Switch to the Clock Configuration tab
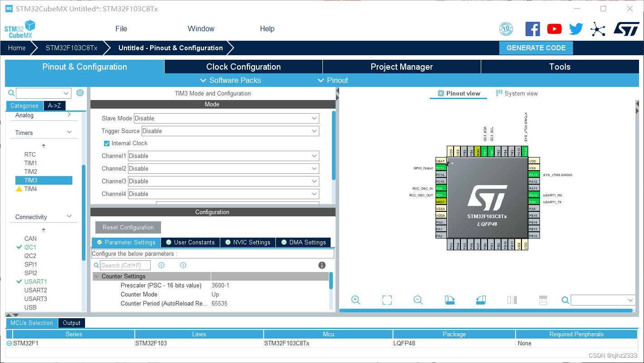Image resolution: width=644 pixels, height=363 pixels. tap(243, 67)
